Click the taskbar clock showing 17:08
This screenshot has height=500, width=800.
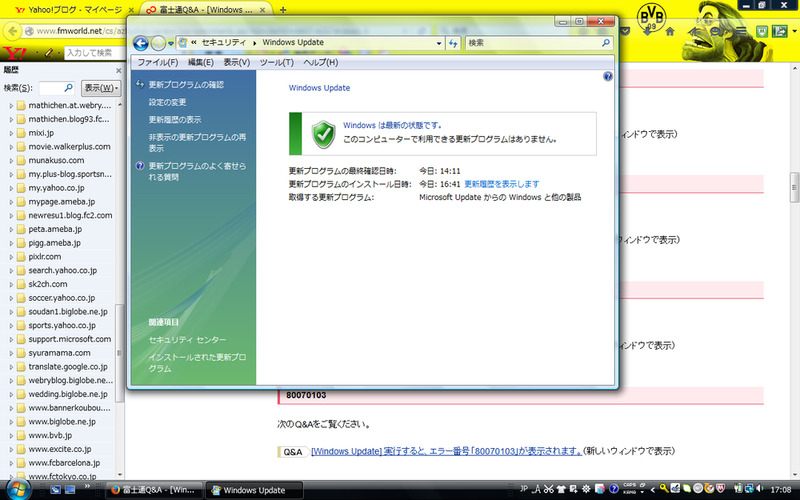point(781,489)
